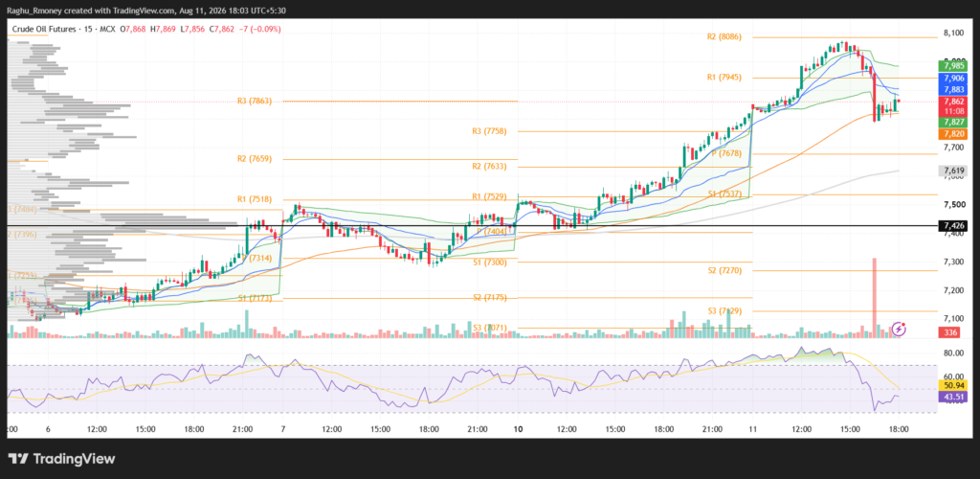
Task: Click the 11:08 bar countdown timer
Action: point(954,111)
